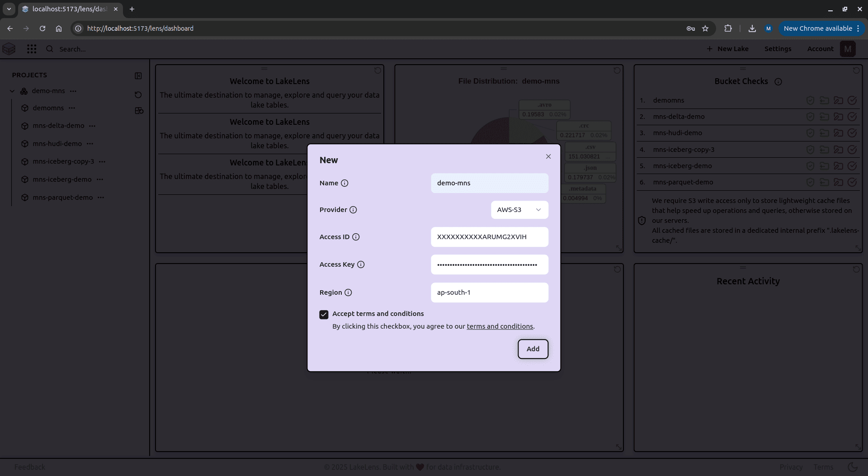
Task: Click the Name field info icon
Action: [344, 183]
